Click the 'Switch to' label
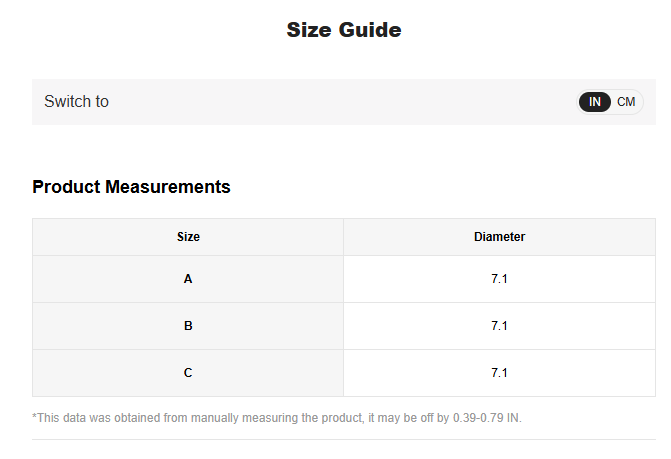The width and height of the screenshot is (671, 459). pyautogui.click(x=76, y=102)
